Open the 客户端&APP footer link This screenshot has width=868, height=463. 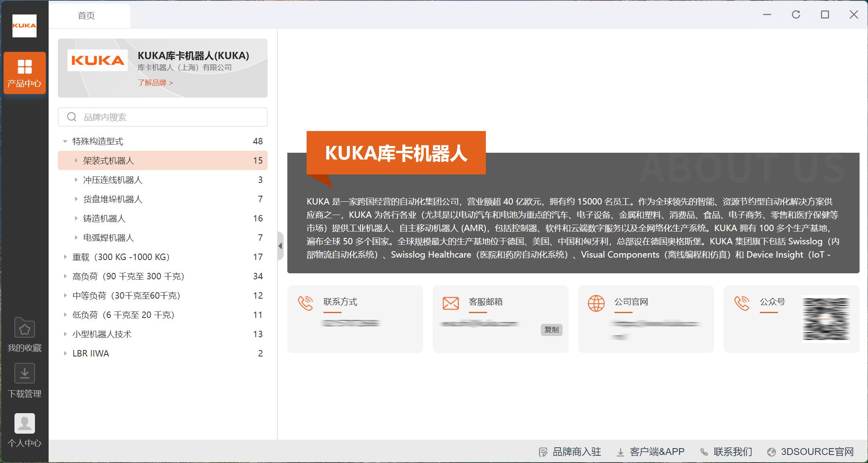(x=657, y=452)
